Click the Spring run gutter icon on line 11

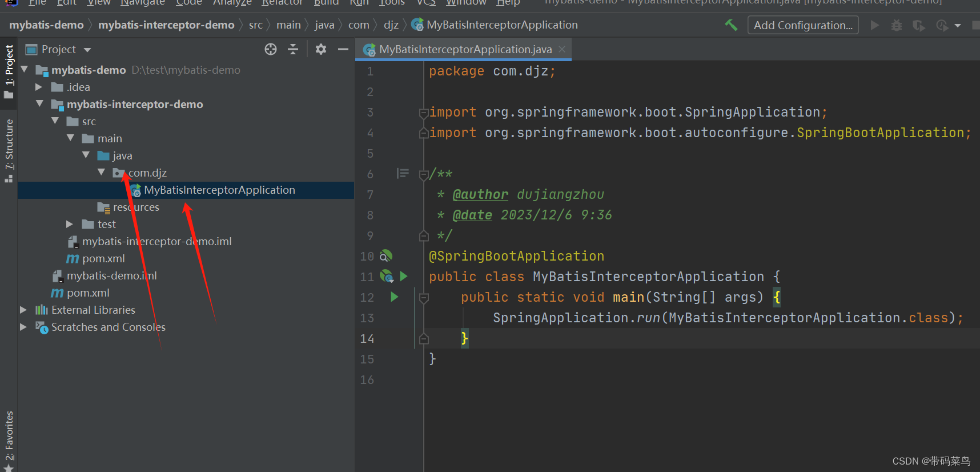click(x=387, y=277)
